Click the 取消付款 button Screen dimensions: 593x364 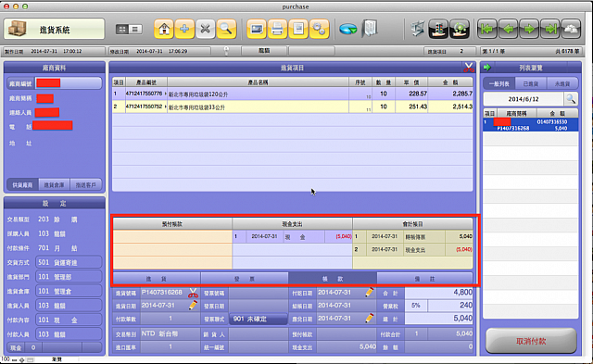[531, 341]
